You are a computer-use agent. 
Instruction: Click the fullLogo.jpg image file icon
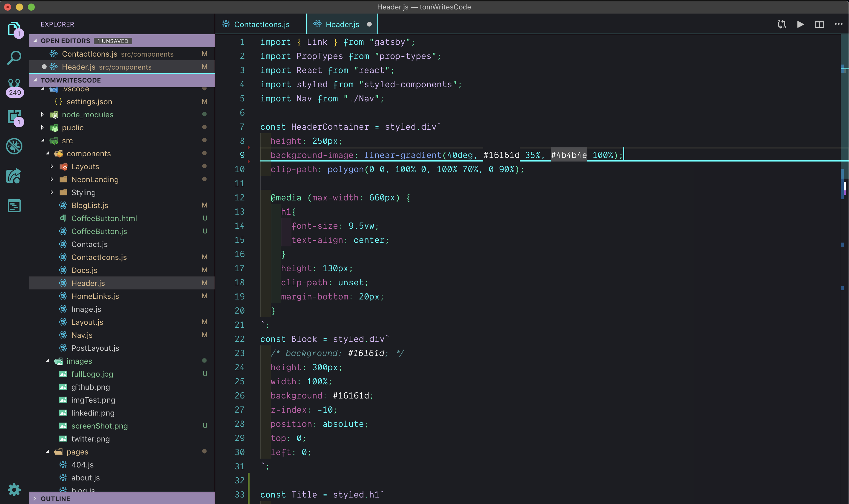click(63, 374)
